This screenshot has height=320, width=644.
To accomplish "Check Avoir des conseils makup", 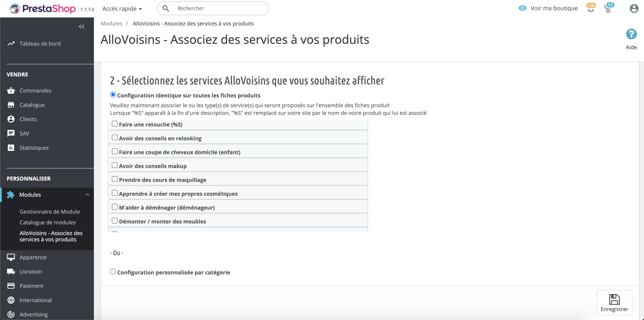I will click(114, 165).
